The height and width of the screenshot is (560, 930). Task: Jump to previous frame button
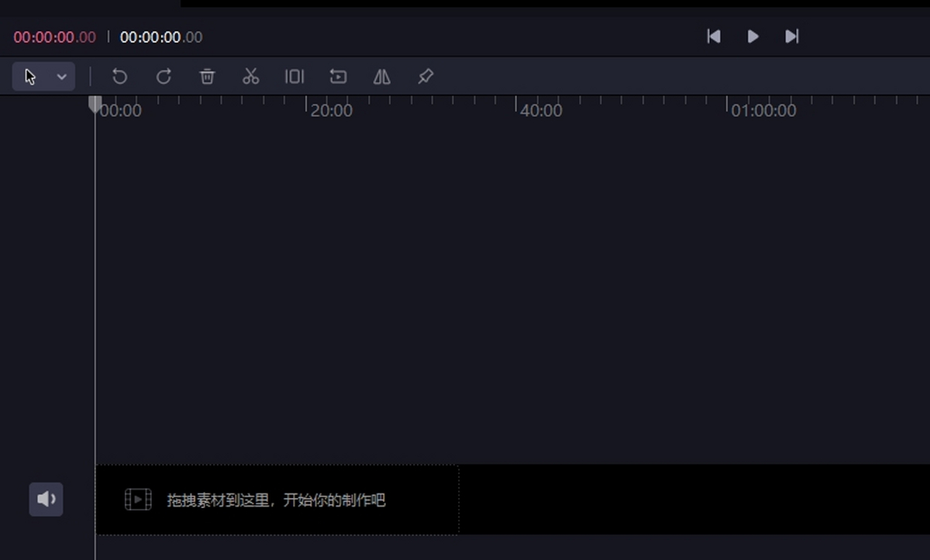click(714, 36)
